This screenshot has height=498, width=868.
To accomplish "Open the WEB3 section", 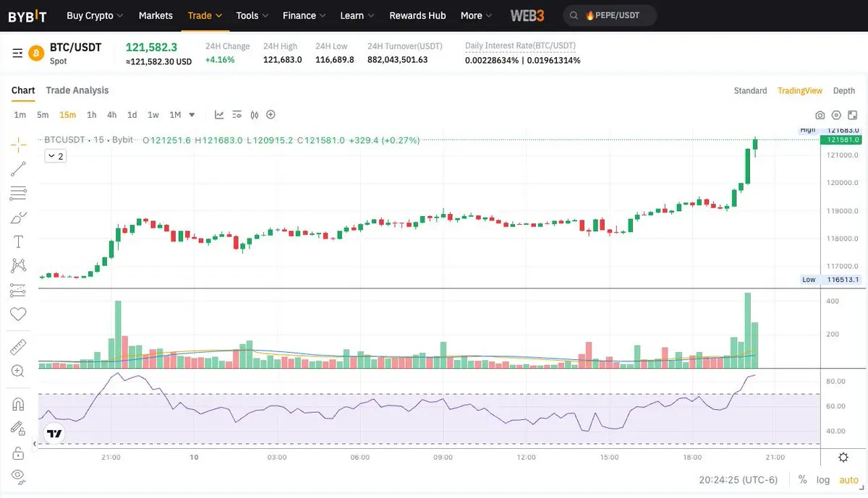I will click(x=527, y=15).
